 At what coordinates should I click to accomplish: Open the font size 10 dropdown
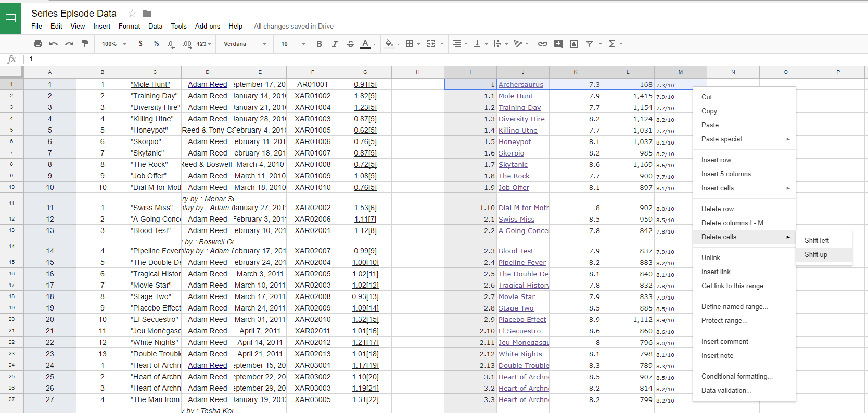pos(293,44)
